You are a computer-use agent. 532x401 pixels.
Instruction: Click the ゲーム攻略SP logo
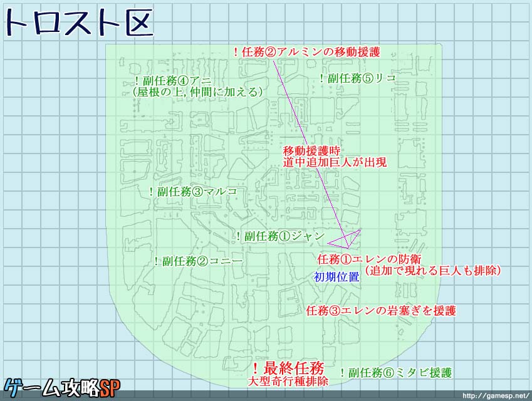click(63, 388)
